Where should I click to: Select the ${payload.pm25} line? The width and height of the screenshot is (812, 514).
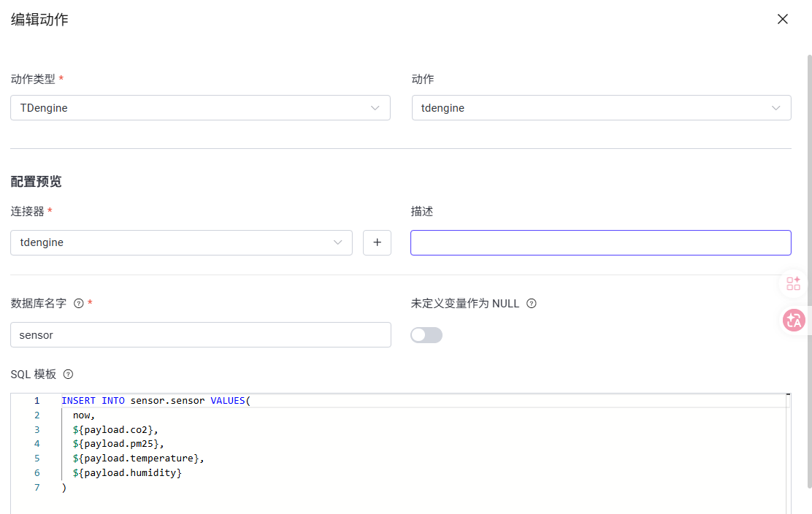pos(118,444)
